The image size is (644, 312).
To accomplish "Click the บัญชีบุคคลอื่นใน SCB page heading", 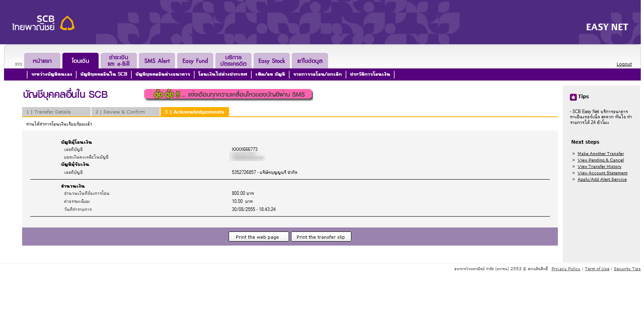I will [x=65, y=95].
